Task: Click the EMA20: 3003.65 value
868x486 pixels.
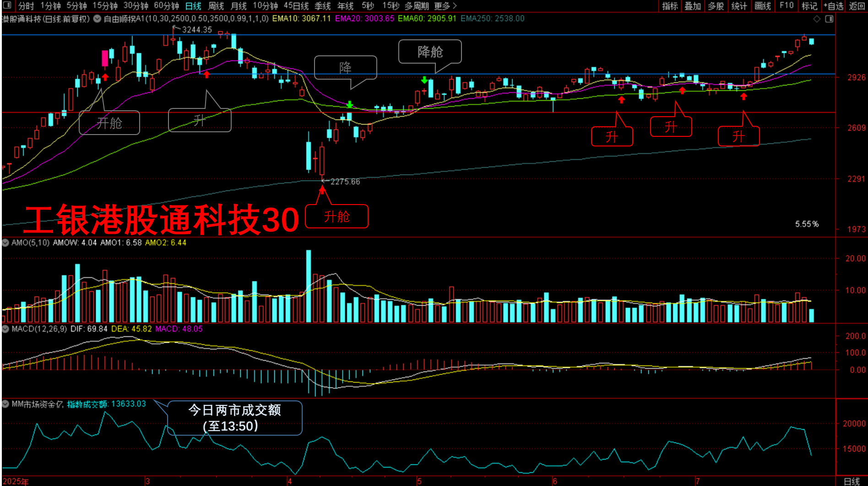Action: tap(364, 19)
